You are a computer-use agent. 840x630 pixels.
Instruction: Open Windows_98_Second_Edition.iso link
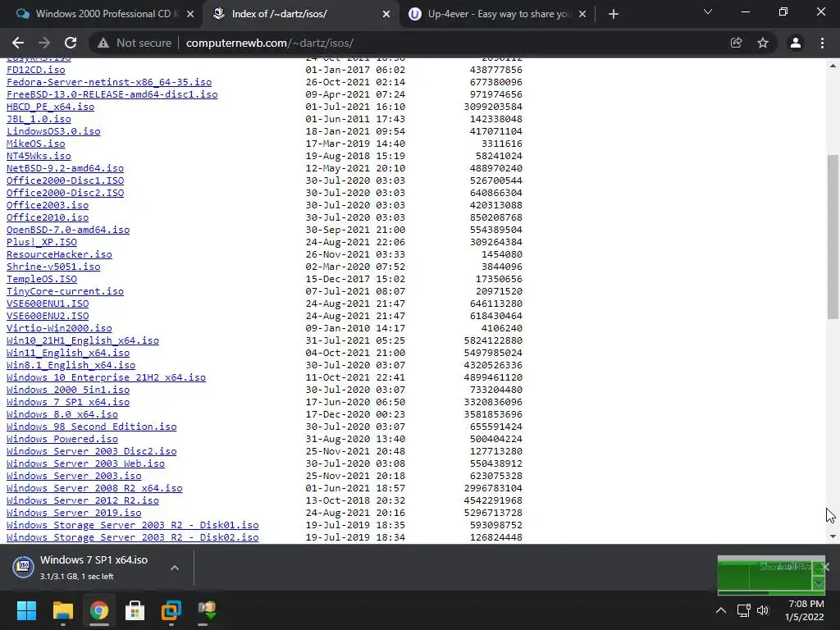pyautogui.click(x=92, y=427)
